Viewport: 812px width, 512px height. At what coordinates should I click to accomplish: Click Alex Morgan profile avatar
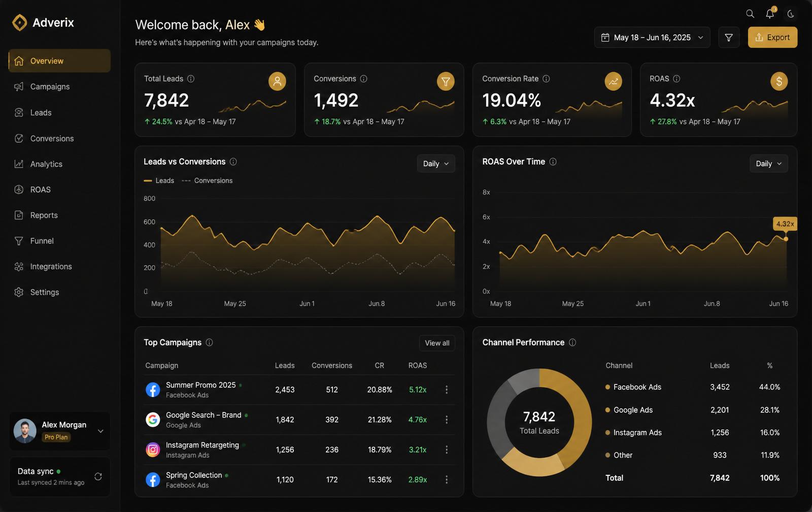point(25,431)
